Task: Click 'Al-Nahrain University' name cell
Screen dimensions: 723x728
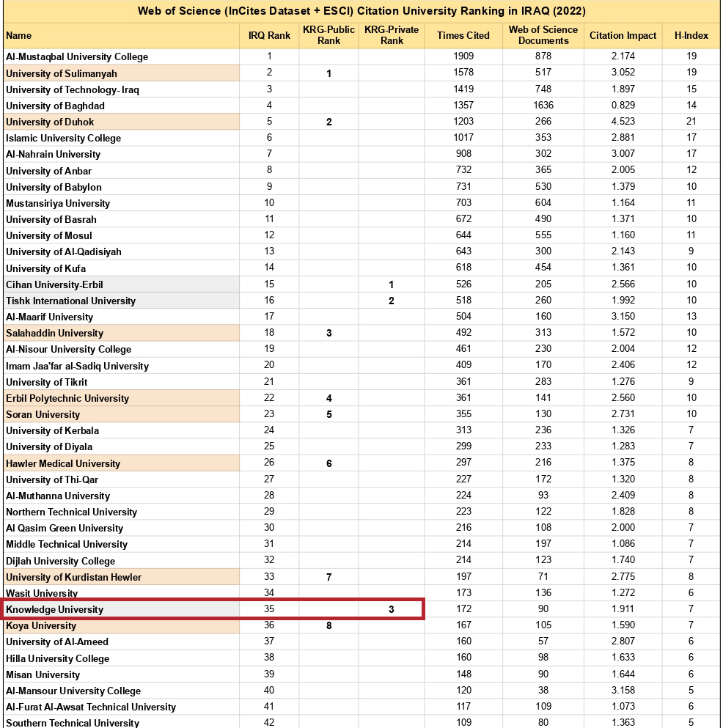Action: (122, 155)
